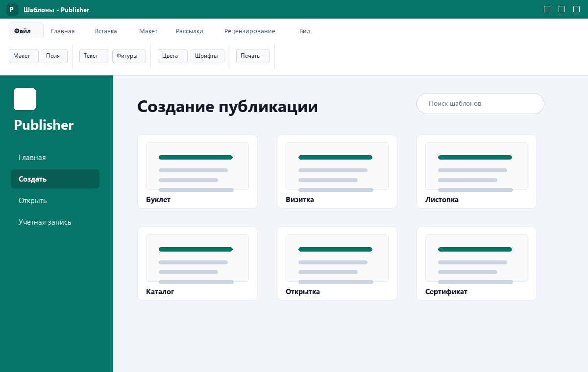Open the Вставка ribbon tab
Viewport: 588px width, 372px height.
click(106, 31)
